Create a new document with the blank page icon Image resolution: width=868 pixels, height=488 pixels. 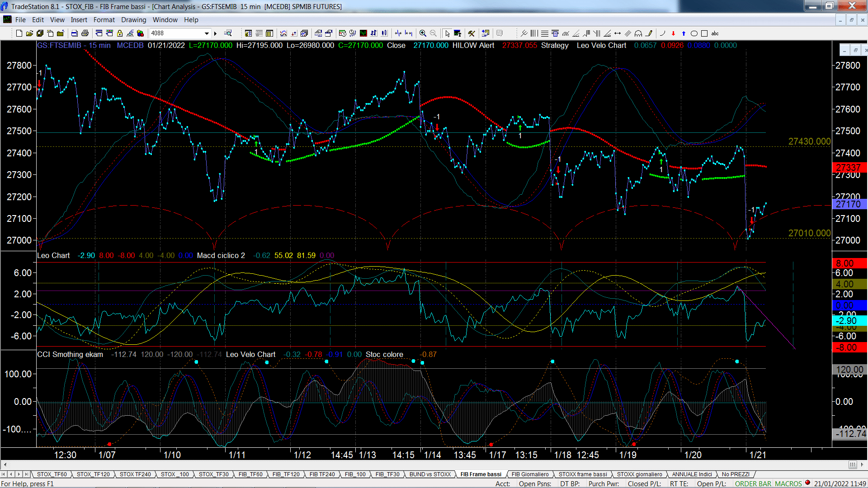click(19, 33)
